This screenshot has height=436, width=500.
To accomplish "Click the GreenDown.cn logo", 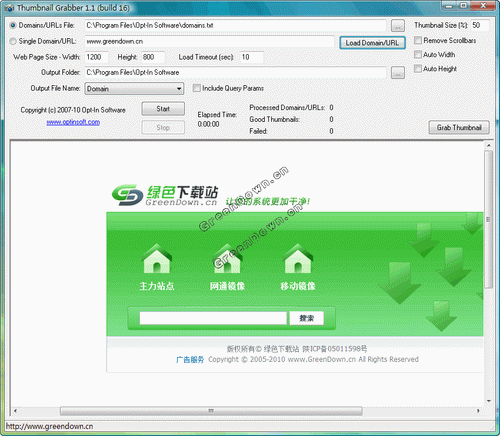I will pos(165,195).
